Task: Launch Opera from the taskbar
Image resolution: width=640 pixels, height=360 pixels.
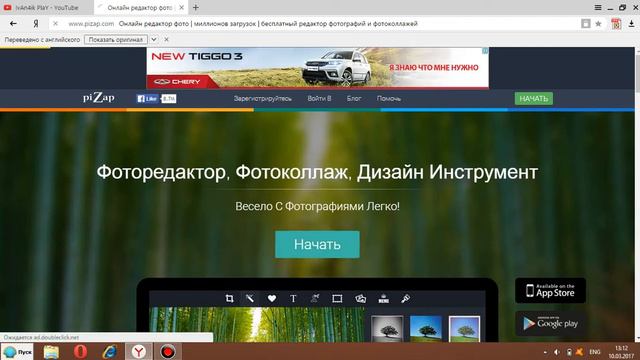Action: [x=80, y=351]
